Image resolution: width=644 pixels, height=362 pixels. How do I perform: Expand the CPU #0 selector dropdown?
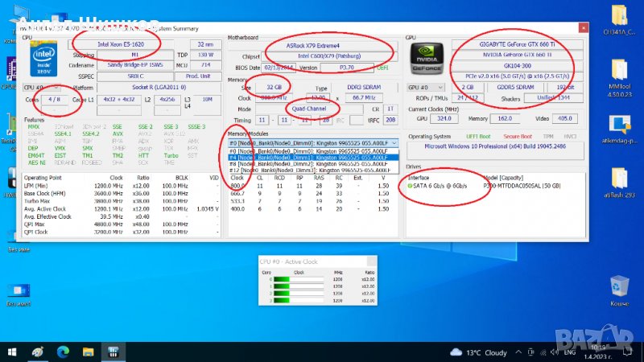[40, 87]
